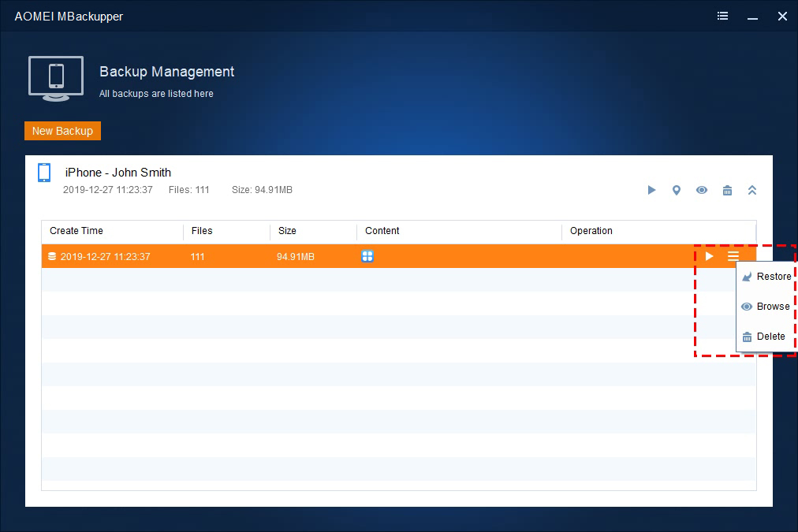Click the iPhone - John Smith title
The width and height of the screenshot is (798, 532).
tap(118, 173)
